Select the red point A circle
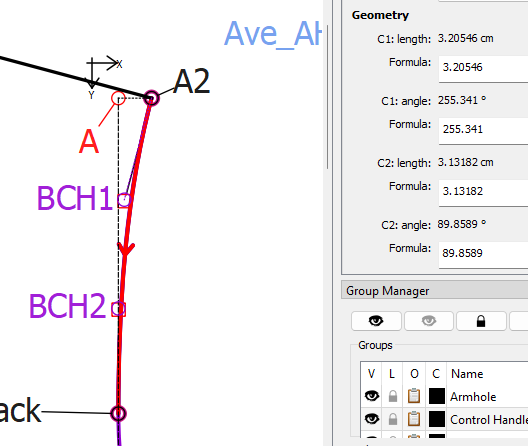Image resolution: width=528 pixels, height=446 pixels. coord(118,98)
